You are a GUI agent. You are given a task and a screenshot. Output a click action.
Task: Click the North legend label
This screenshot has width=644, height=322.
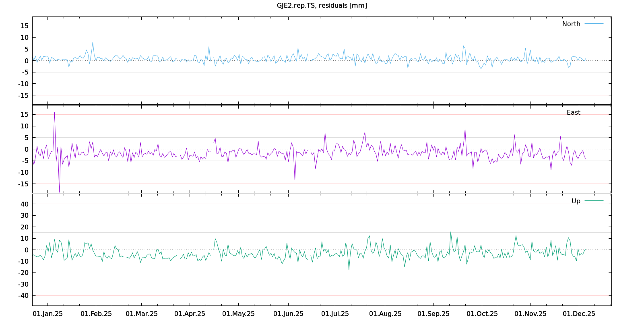tap(571, 24)
